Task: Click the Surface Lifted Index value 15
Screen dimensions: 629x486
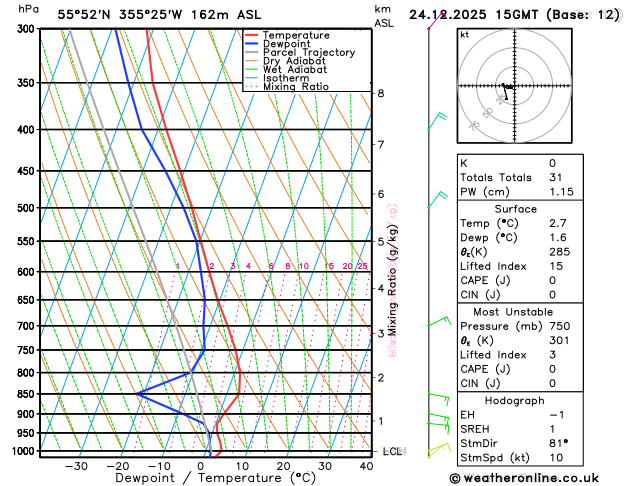Action: tap(556, 266)
